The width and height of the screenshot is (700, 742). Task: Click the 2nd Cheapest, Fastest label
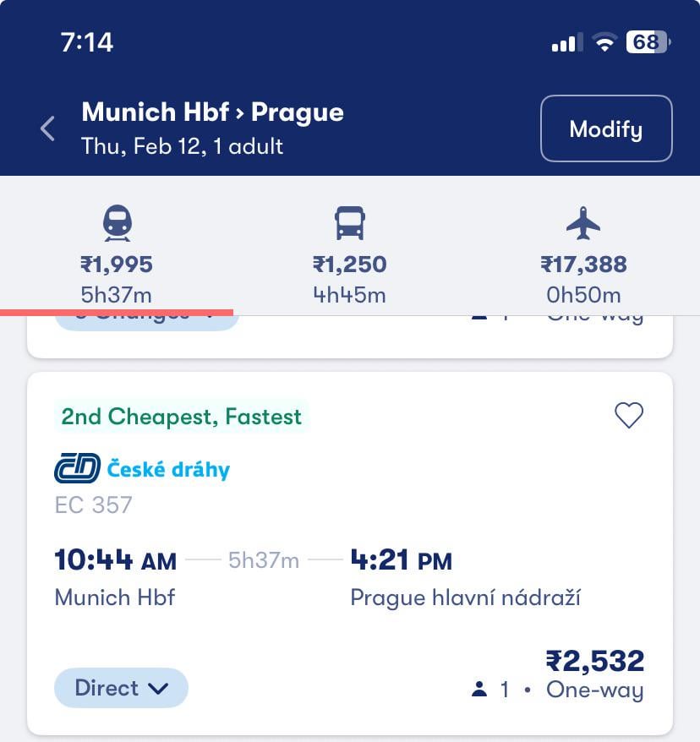pos(181,417)
